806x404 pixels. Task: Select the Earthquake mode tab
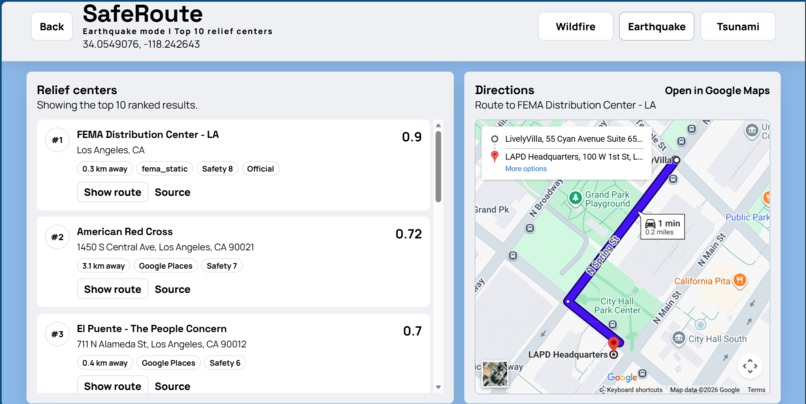click(x=656, y=26)
